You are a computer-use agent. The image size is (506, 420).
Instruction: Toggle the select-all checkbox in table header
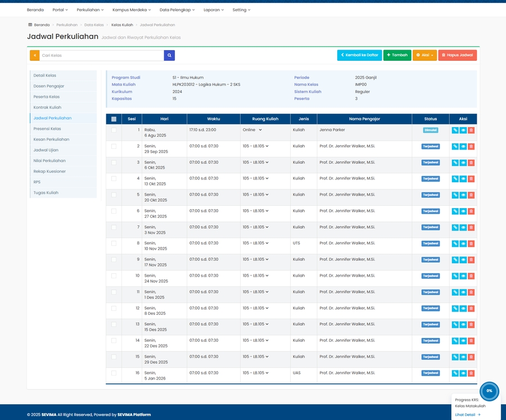[114, 119]
